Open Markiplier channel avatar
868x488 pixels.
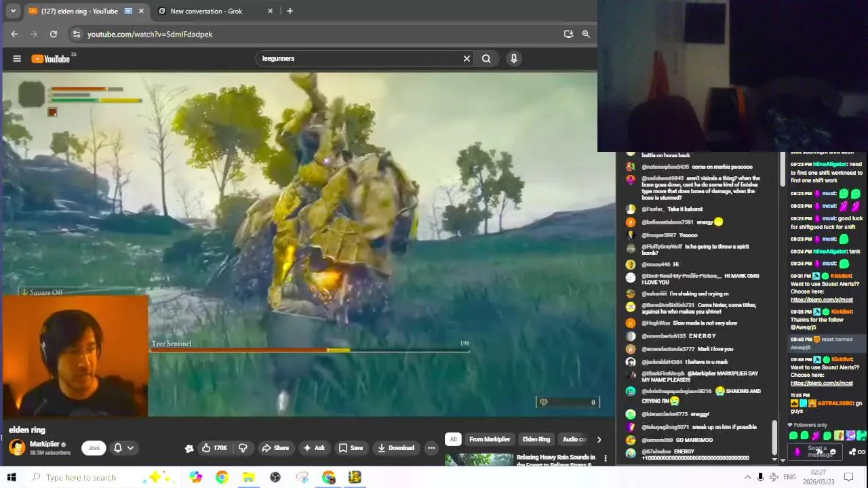[x=17, y=447]
